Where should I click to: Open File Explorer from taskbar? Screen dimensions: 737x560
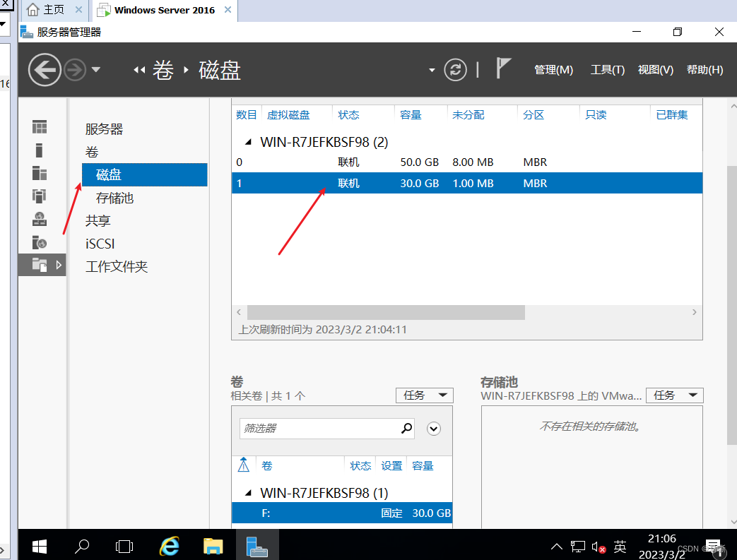(213, 546)
